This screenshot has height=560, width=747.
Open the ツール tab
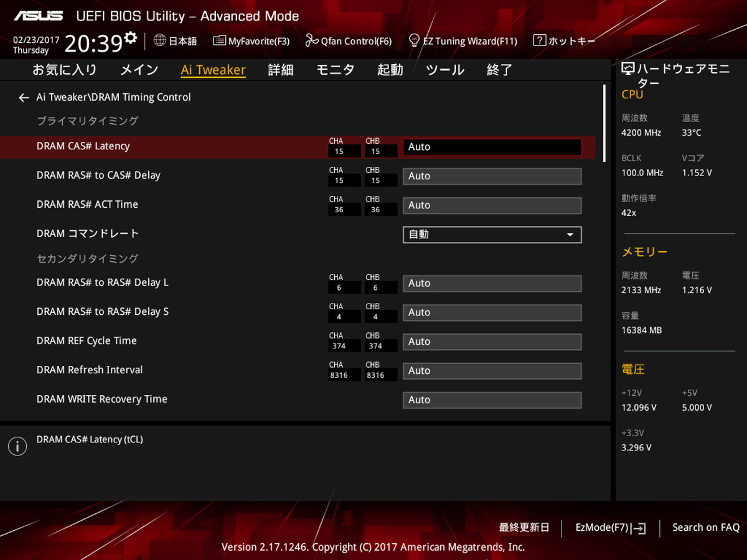pyautogui.click(x=445, y=70)
